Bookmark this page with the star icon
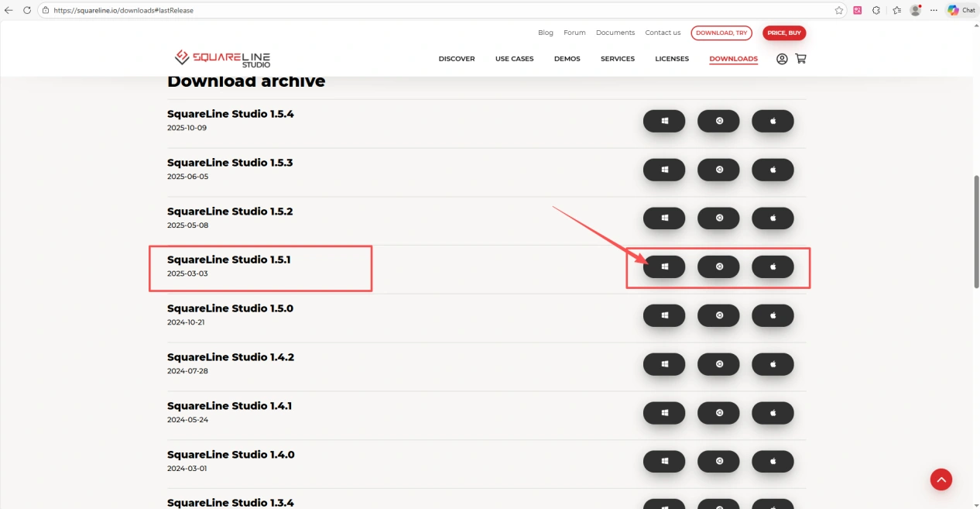Image resolution: width=980 pixels, height=509 pixels. pos(838,10)
